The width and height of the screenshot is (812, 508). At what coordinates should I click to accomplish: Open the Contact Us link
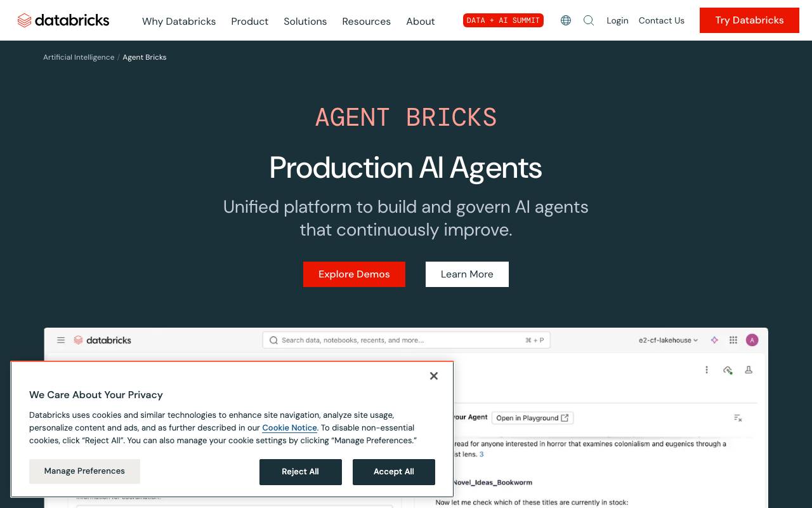[662, 20]
